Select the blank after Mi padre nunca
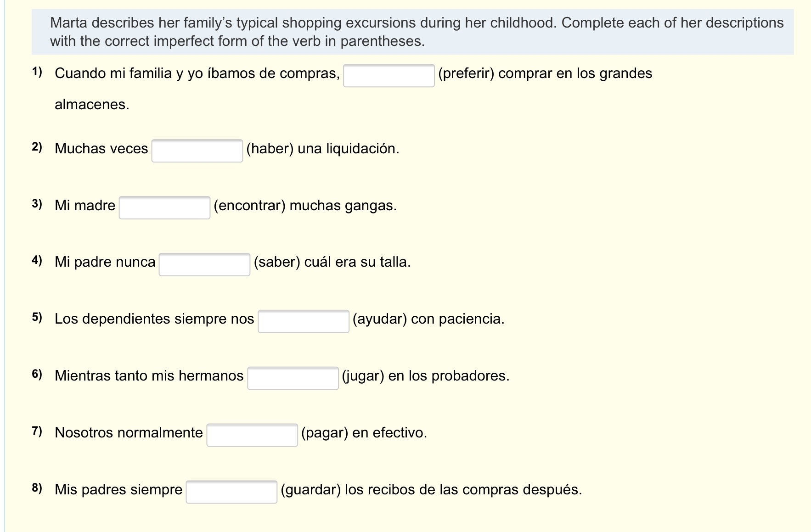Image resolution: width=811 pixels, height=532 pixels. [204, 265]
